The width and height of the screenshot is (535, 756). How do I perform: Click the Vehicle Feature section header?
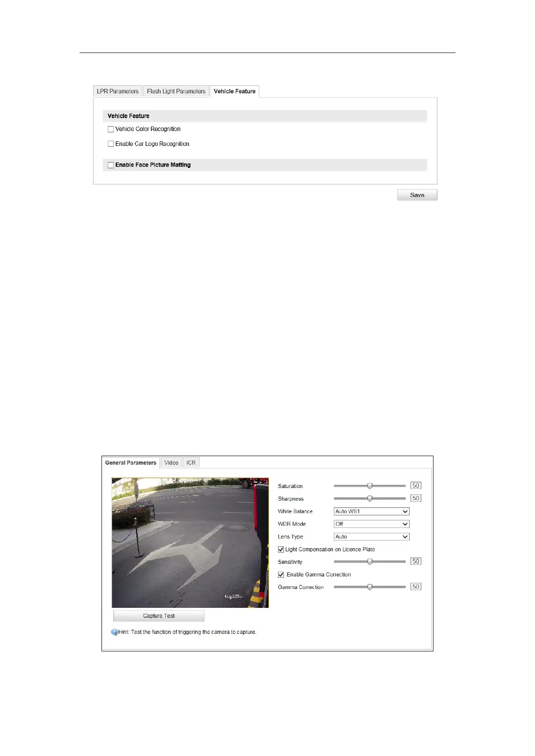[265, 116]
